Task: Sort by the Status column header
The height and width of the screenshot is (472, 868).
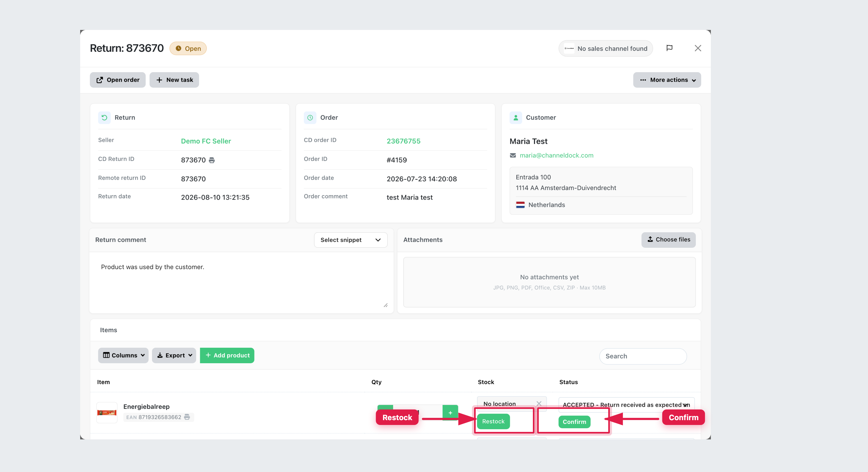Action: click(x=568, y=382)
